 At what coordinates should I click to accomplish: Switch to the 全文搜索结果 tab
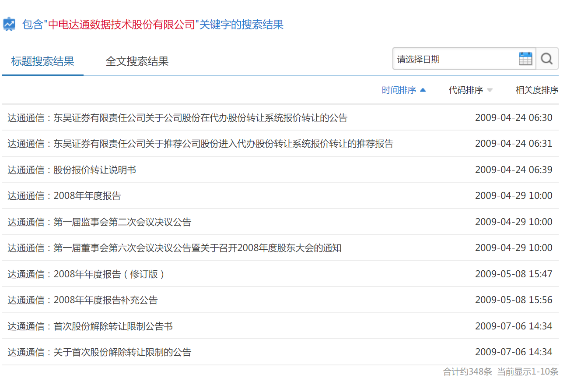(137, 61)
